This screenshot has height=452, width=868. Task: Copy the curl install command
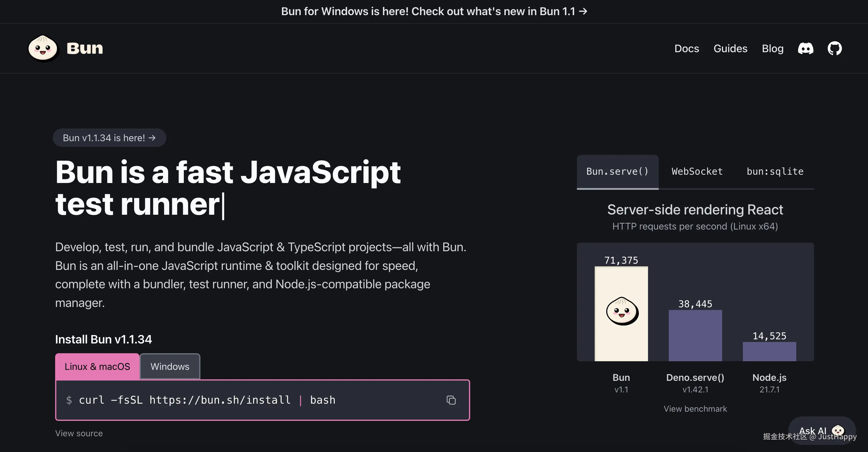click(451, 400)
